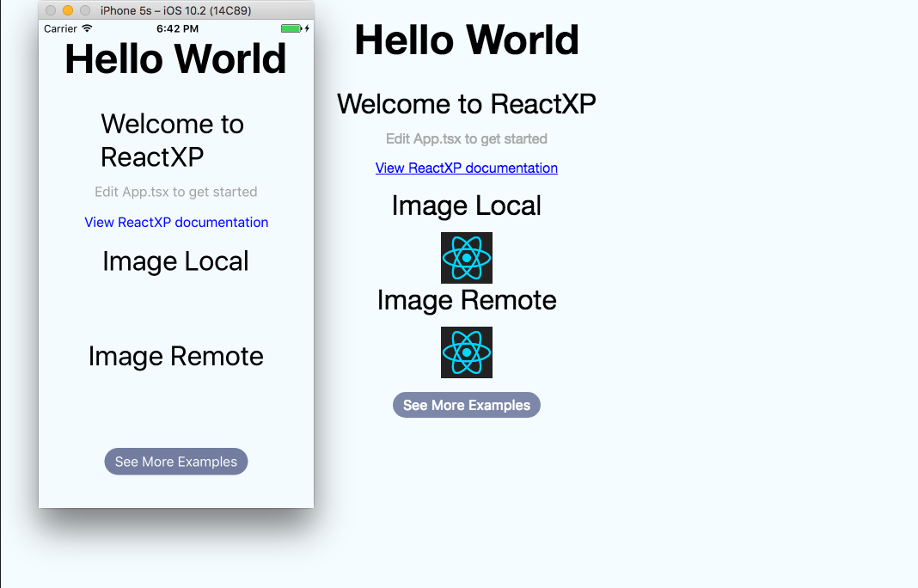Click Edit App.tsx to get started in simulator

point(176,192)
